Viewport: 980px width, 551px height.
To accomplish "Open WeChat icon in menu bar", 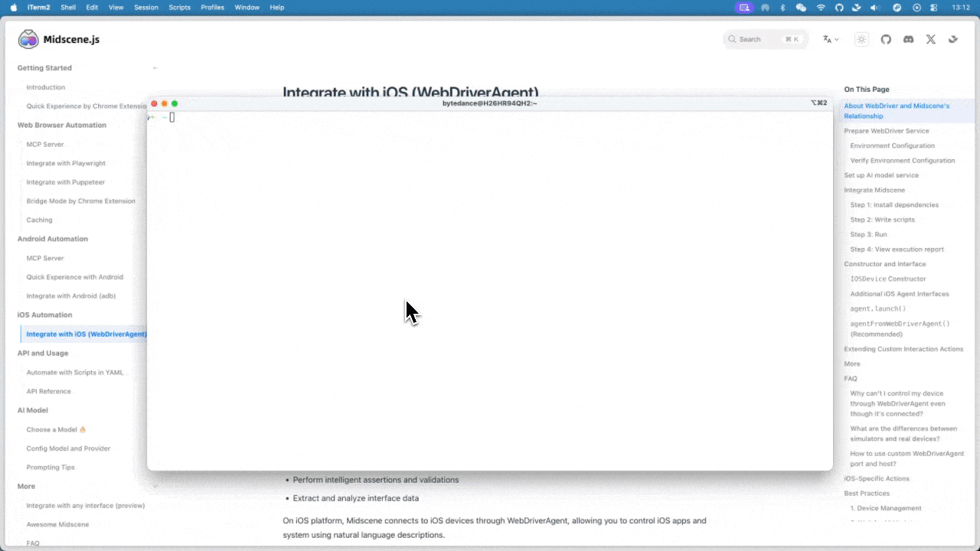I will pyautogui.click(x=801, y=7).
